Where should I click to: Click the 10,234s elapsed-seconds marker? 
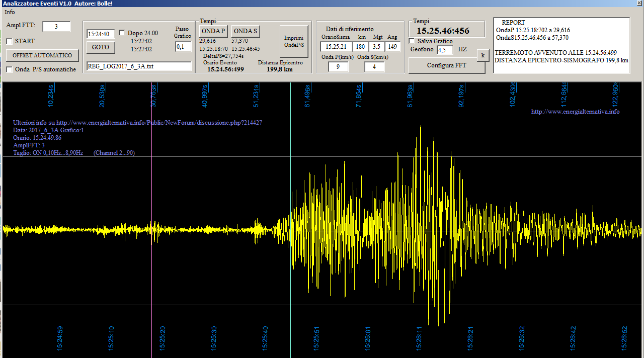pos(51,96)
